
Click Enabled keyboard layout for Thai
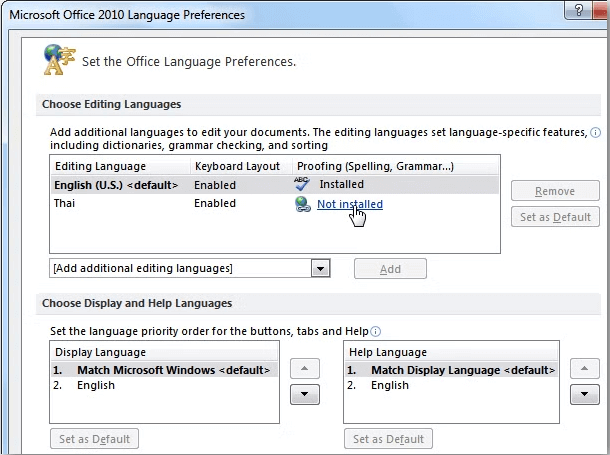tap(215, 203)
